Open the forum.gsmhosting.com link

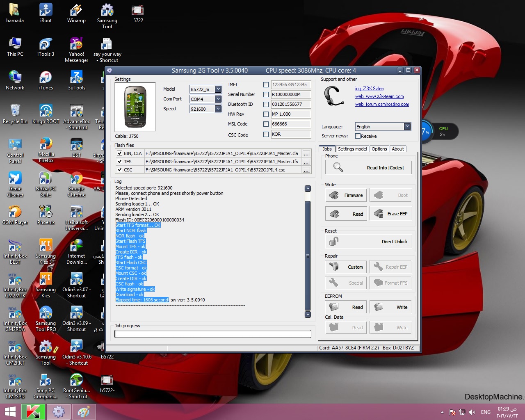(x=382, y=104)
